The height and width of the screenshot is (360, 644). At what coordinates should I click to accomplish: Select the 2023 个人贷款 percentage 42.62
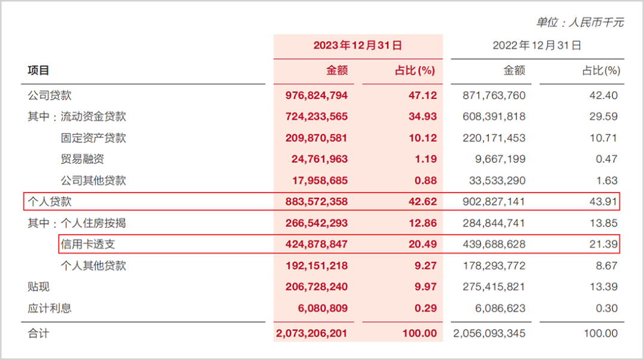tap(423, 201)
